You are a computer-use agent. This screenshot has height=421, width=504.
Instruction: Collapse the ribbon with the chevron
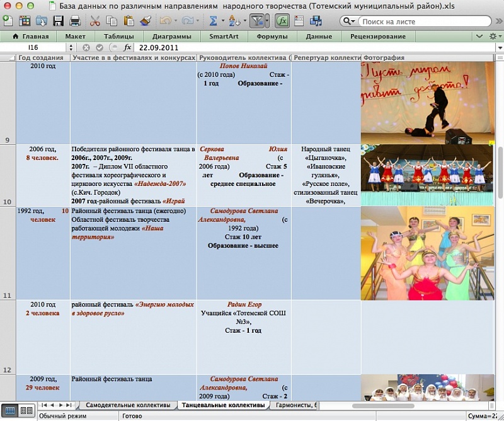click(x=479, y=37)
